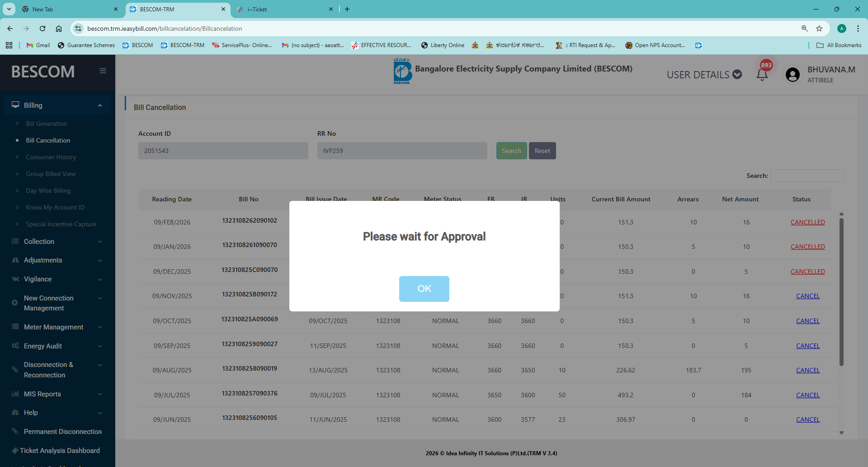This screenshot has height=467, width=868.
Task: Click CANCELLED status for 09/FEB/2026 bill
Action: pyautogui.click(x=808, y=222)
